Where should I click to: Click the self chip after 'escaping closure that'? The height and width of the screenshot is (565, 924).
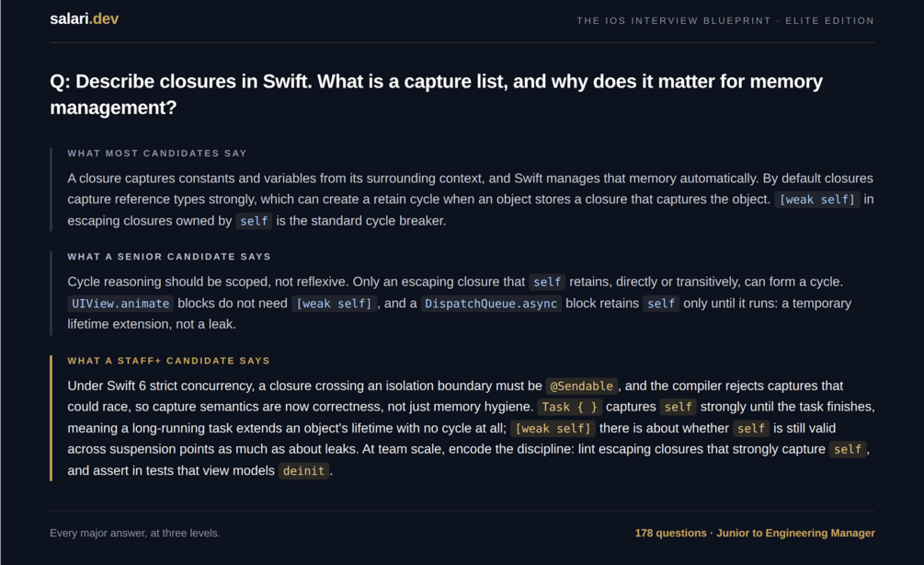pos(547,282)
